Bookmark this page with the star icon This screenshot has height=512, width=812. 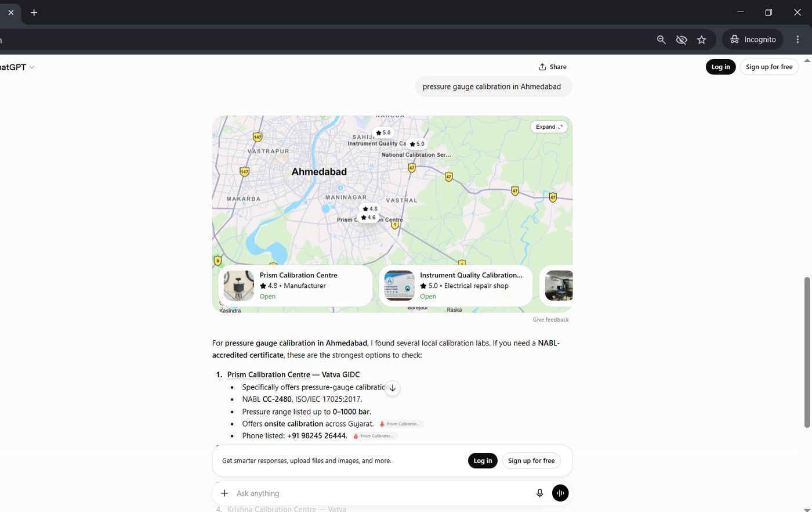[702, 39]
